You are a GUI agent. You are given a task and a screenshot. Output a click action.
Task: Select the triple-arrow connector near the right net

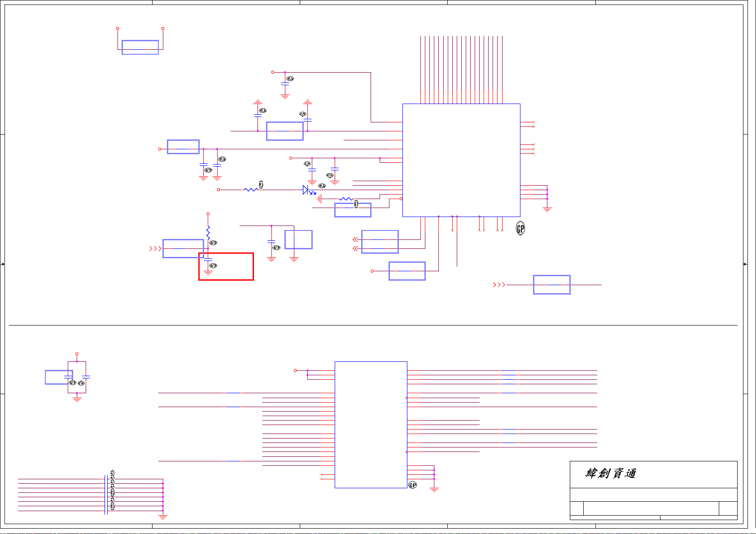point(499,285)
